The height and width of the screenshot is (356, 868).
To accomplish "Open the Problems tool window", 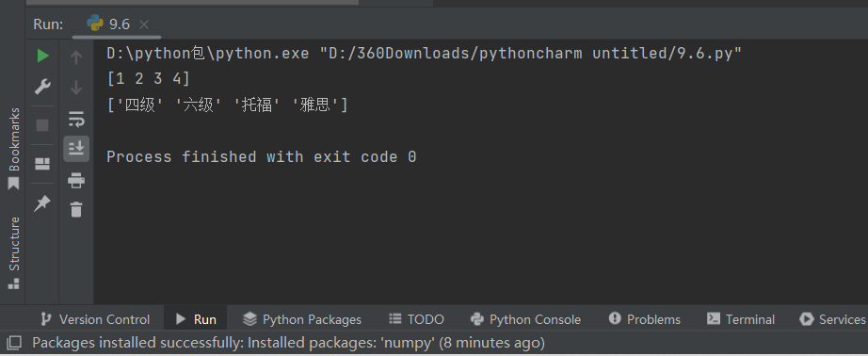I will point(645,319).
